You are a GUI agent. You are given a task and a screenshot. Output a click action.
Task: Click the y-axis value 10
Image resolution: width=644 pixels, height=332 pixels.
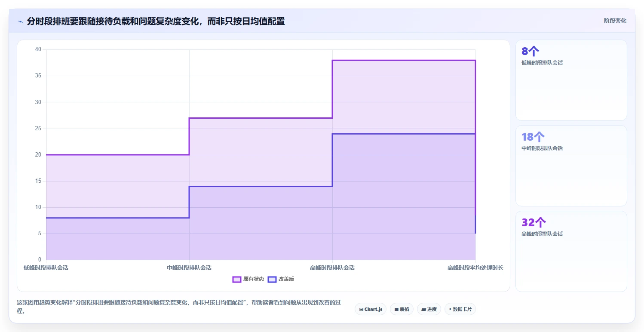(38, 207)
